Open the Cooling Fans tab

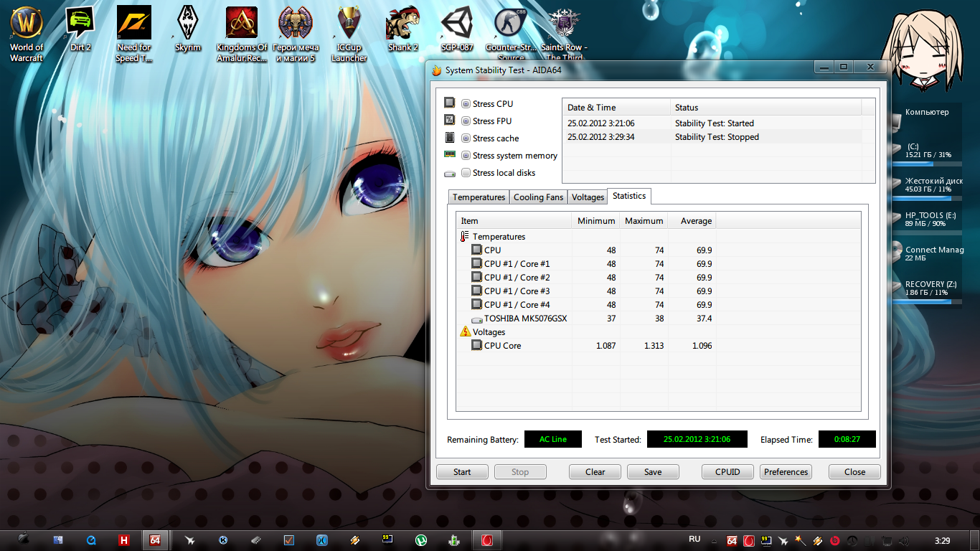click(538, 197)
